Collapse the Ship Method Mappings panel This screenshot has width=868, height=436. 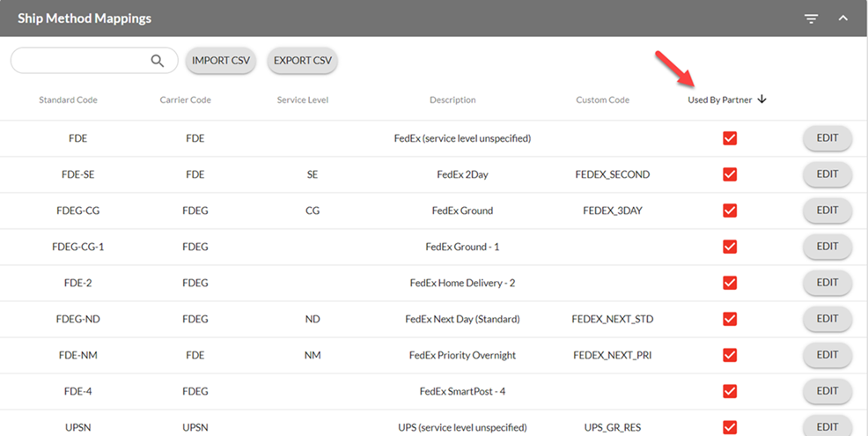842,18
